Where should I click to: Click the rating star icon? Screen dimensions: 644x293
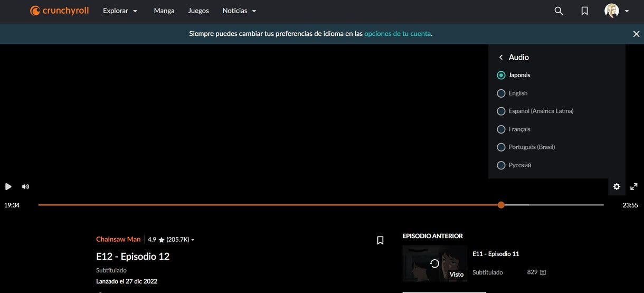(162, 240)
